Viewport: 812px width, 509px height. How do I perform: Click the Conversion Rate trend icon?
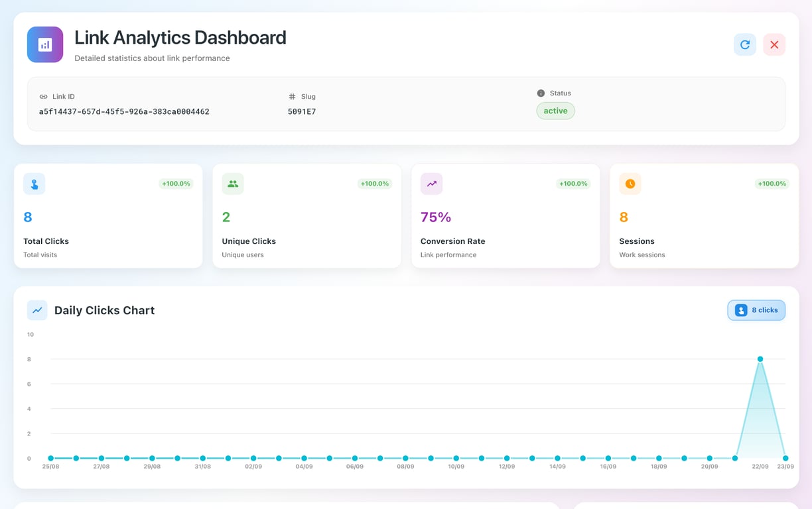[431, 184]
